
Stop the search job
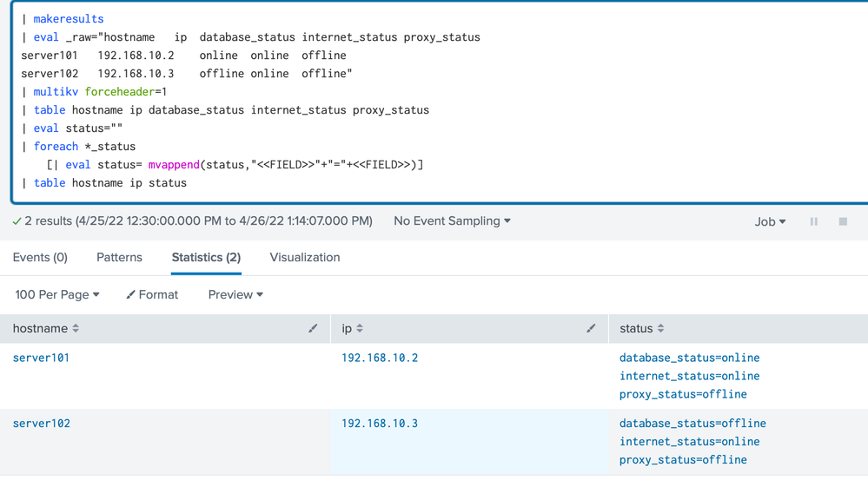843,221
